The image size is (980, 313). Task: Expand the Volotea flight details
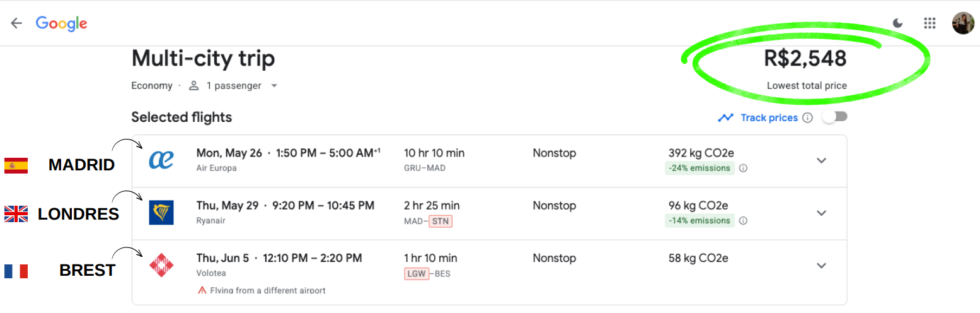click(x=821, y=266)
